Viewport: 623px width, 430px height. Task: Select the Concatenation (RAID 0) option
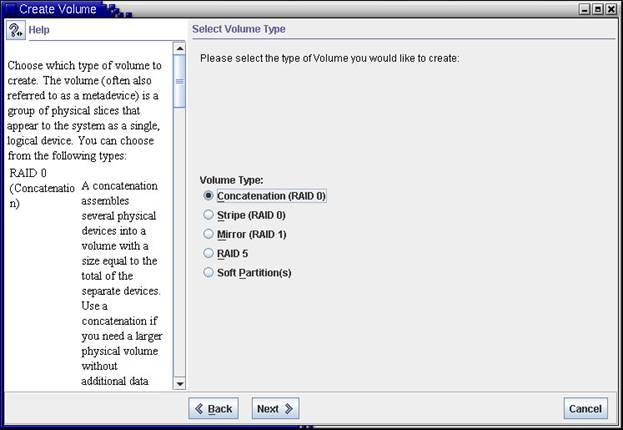pos(209,196)
